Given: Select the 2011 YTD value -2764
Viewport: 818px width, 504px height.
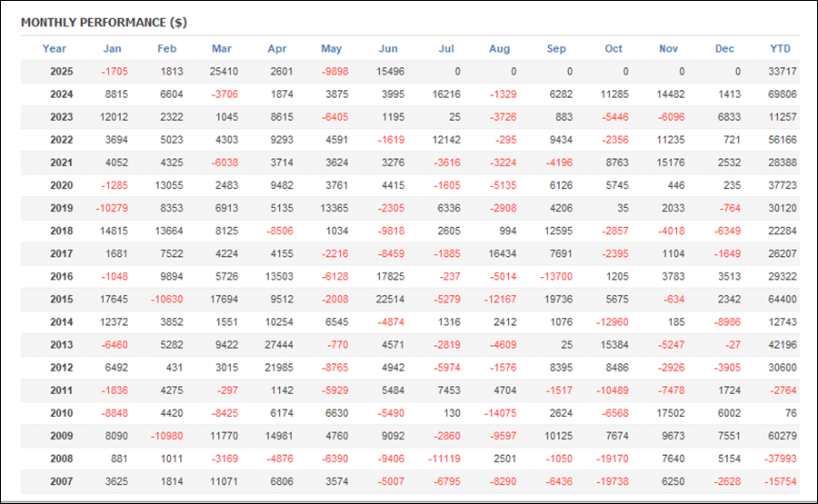Looking at the screenshot, I should 783,390.
